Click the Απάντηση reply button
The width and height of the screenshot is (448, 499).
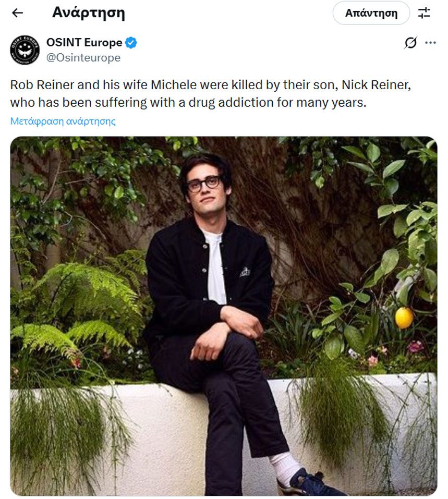coord(371,13)
